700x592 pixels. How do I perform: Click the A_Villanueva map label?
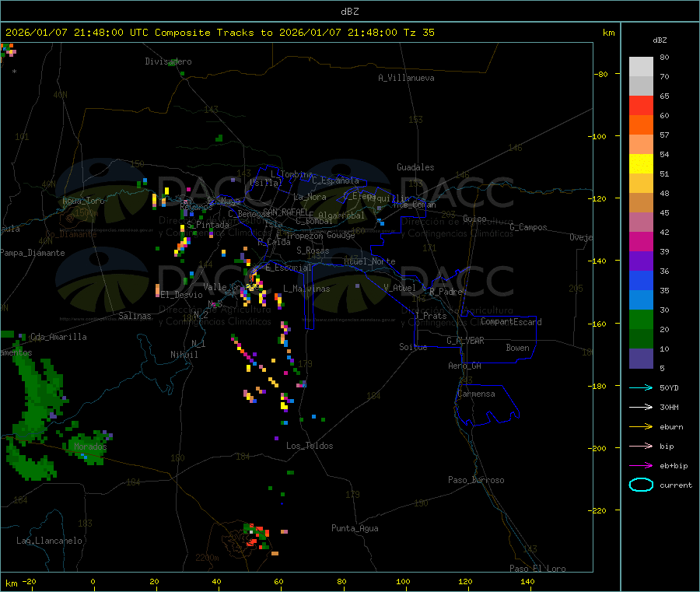(x=406, y=78)
